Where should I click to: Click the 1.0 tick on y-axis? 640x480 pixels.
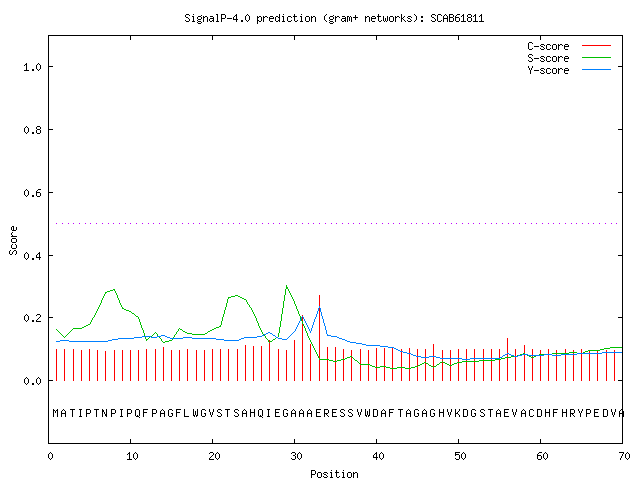32,67
